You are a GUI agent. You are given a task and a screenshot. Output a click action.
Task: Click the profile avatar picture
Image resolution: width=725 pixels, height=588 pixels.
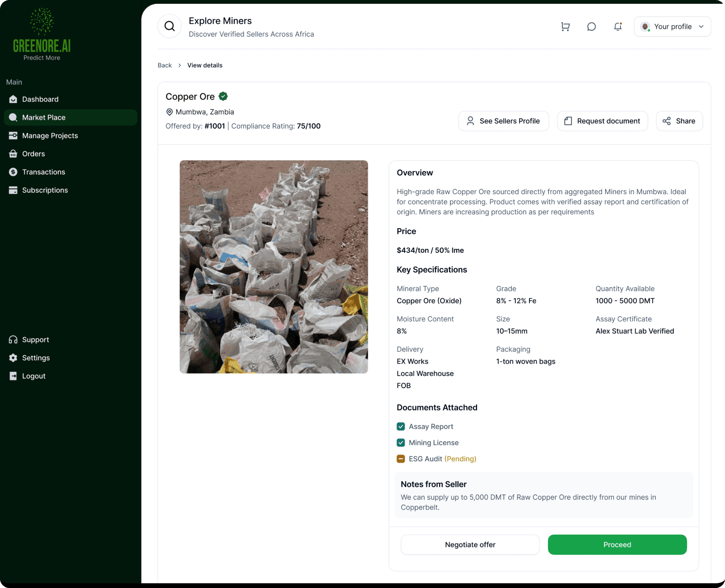click(x=645, y=27)
